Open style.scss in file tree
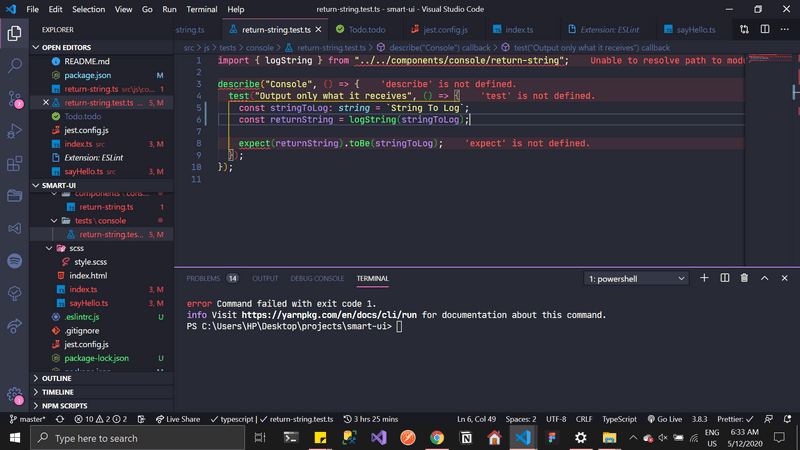This screenshot has width=800, height=450. point(90,262)
